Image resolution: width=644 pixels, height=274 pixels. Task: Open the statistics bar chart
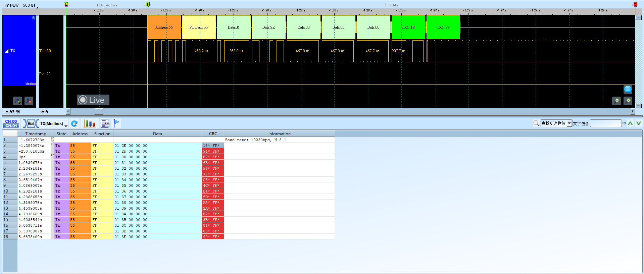pyautogui.click(x=90, y=123)
